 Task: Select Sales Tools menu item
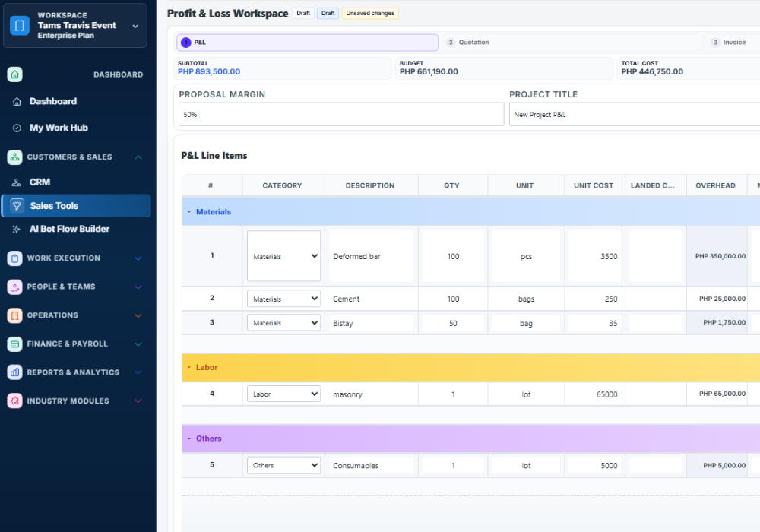click(76, 206)
